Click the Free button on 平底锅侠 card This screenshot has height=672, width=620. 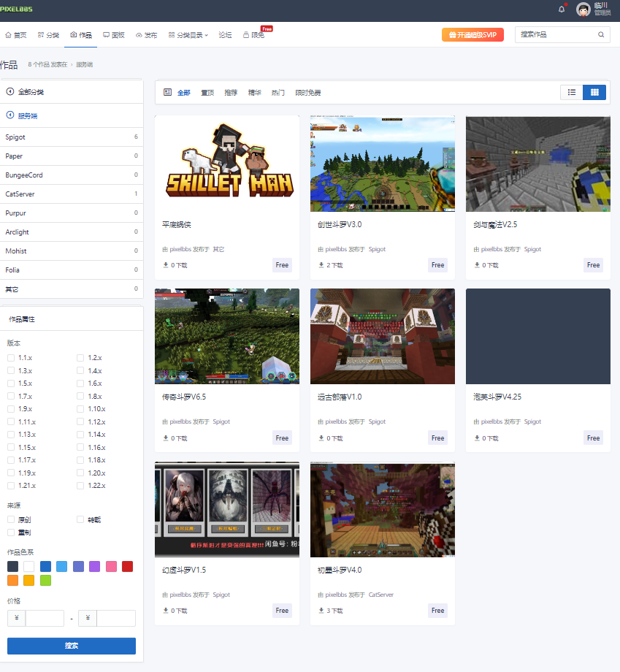(x=282, y=265)
